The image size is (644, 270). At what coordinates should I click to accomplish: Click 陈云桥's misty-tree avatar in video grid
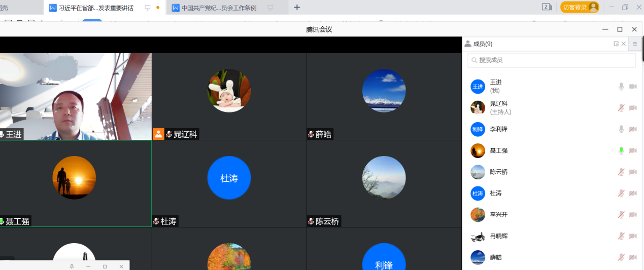pyautogui.click(x=384, y=178)
